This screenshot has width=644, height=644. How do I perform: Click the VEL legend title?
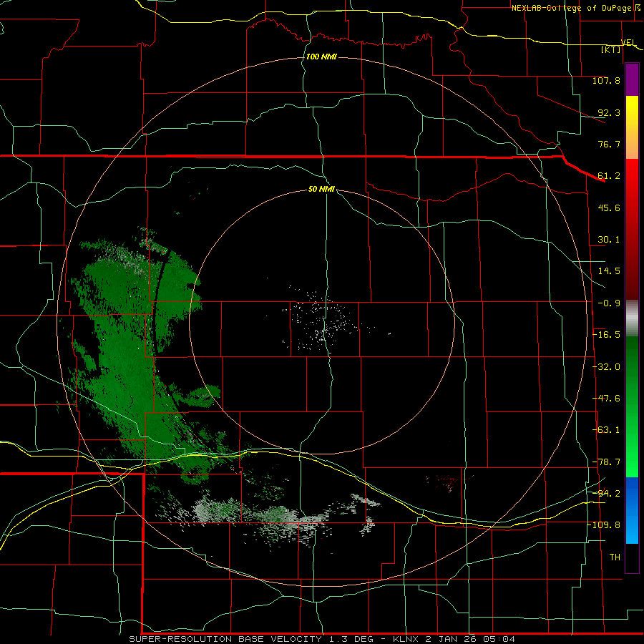(629, 42)
